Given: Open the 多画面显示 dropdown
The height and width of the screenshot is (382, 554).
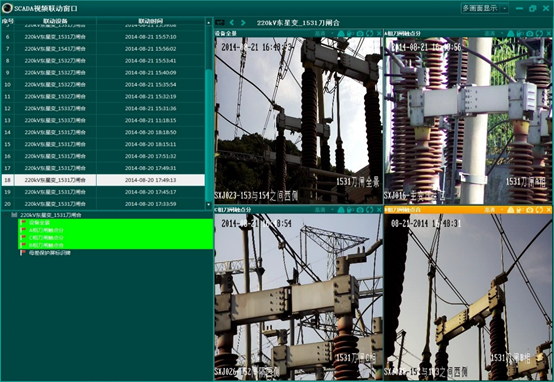Looking at the screenshot, I should [484, 8].
